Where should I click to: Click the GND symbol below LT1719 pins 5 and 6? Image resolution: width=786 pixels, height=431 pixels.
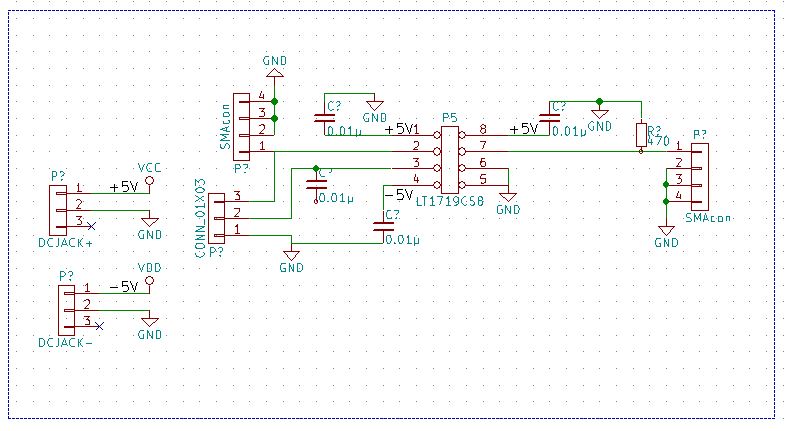(x=508, y=197)
